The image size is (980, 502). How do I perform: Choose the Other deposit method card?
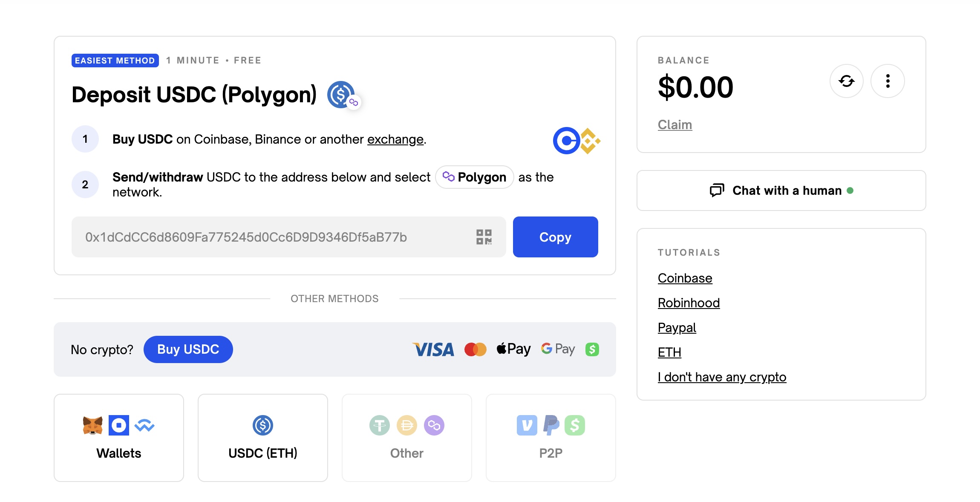407,438
